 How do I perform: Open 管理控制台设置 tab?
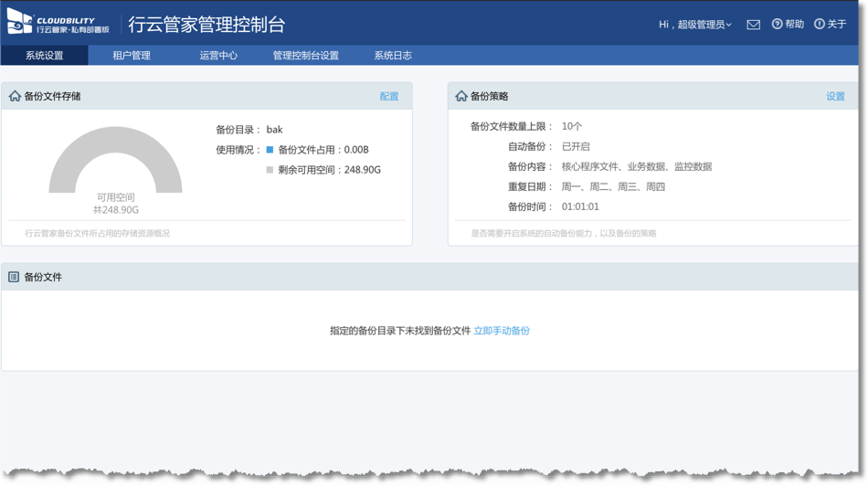pyautogui.click(x=305, y=56)
